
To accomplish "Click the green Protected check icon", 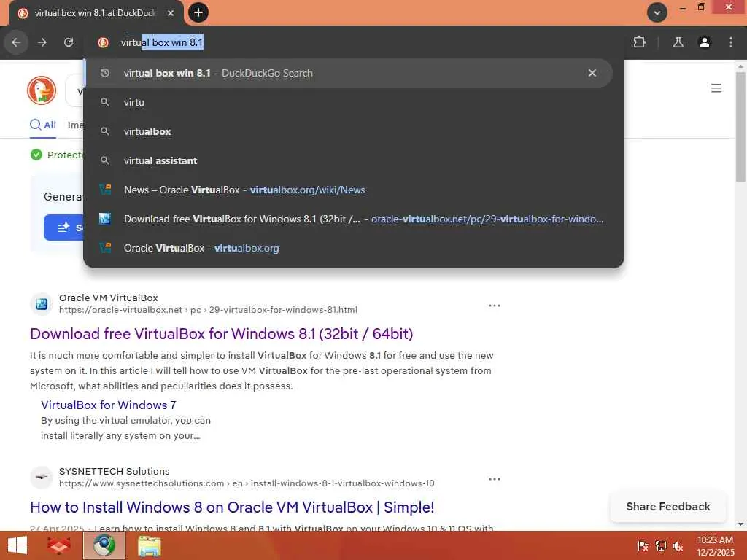I will pyautogui.click(x=36, y=155).
